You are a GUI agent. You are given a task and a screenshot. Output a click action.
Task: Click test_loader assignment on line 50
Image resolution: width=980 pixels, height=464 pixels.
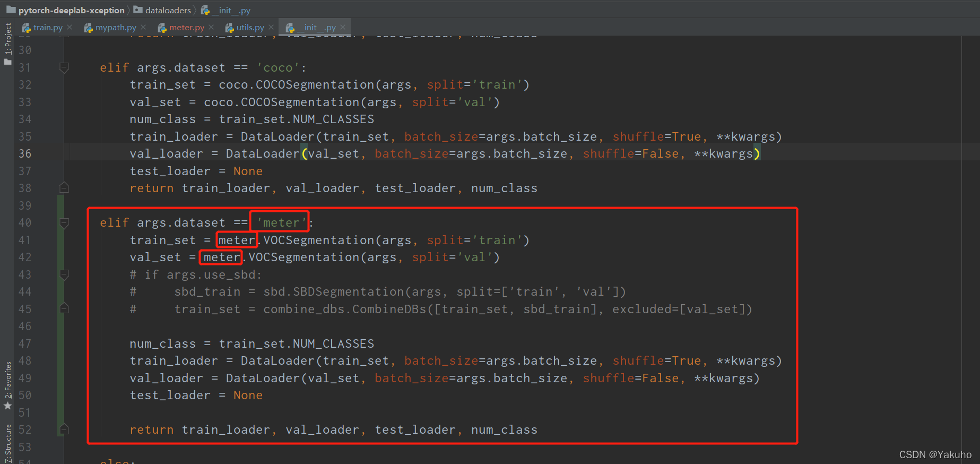click(196, 395)
